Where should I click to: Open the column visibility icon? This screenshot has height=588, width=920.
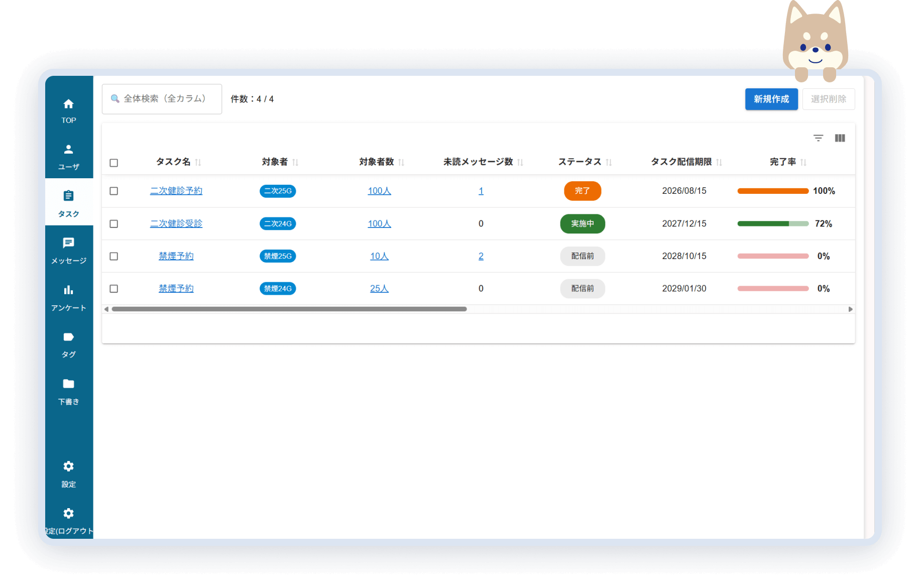[840, 138]
